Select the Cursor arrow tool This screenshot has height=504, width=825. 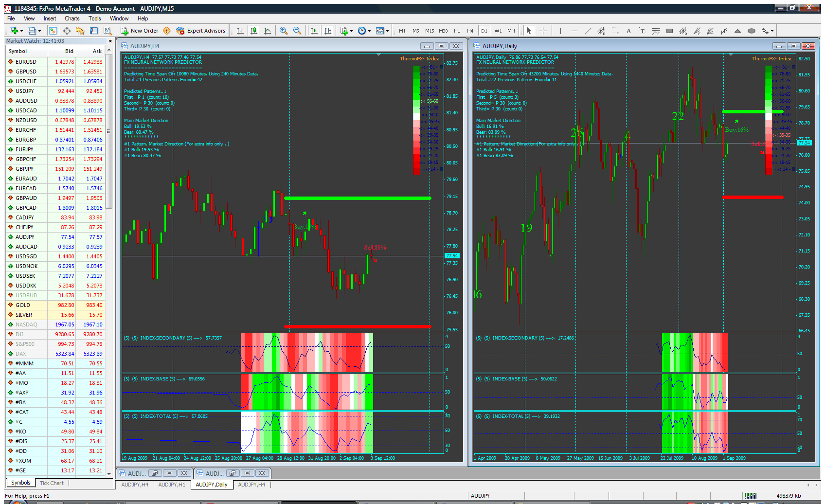[529, 31]
